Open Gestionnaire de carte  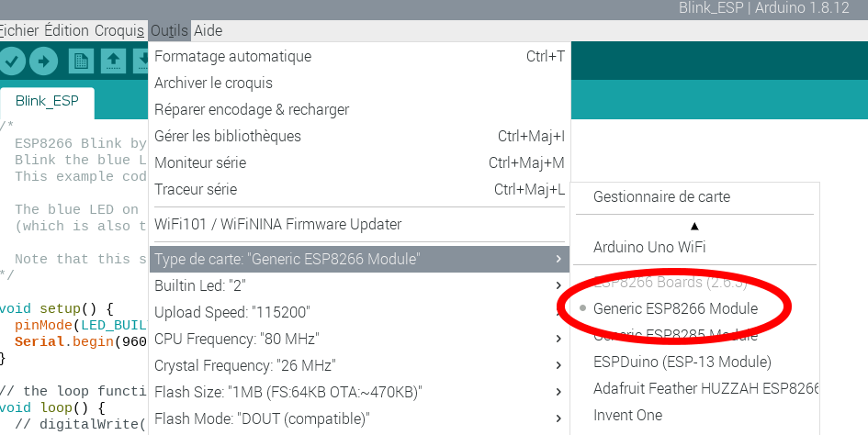point(661,196)
